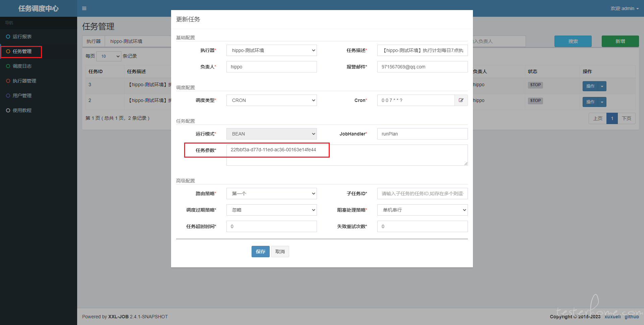Click the 报警邮件 email input field
Image resolution: width=644 pixels, height=325 pixels.
(423, 67)
